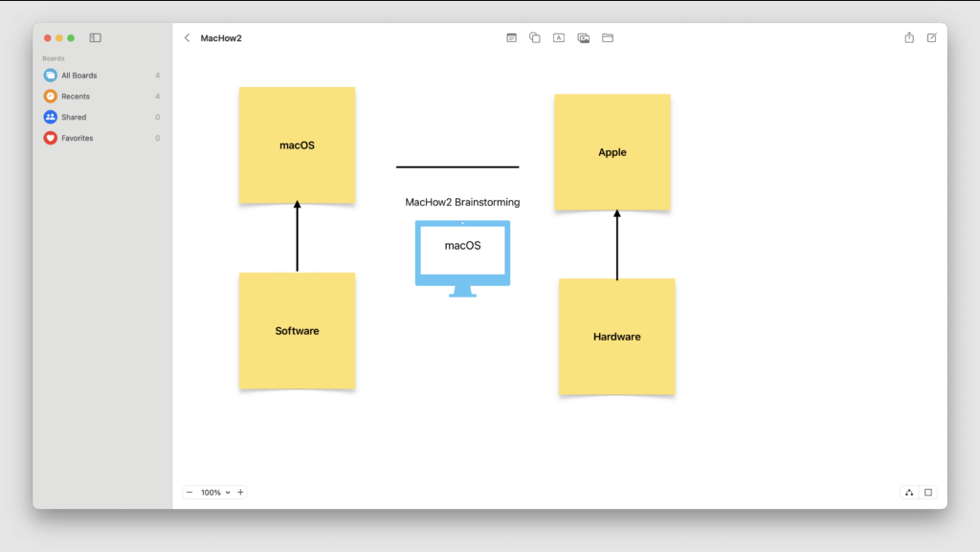Toggle the connectors button at bottom right
980x552 pixels.
click(x=908, y=493)
